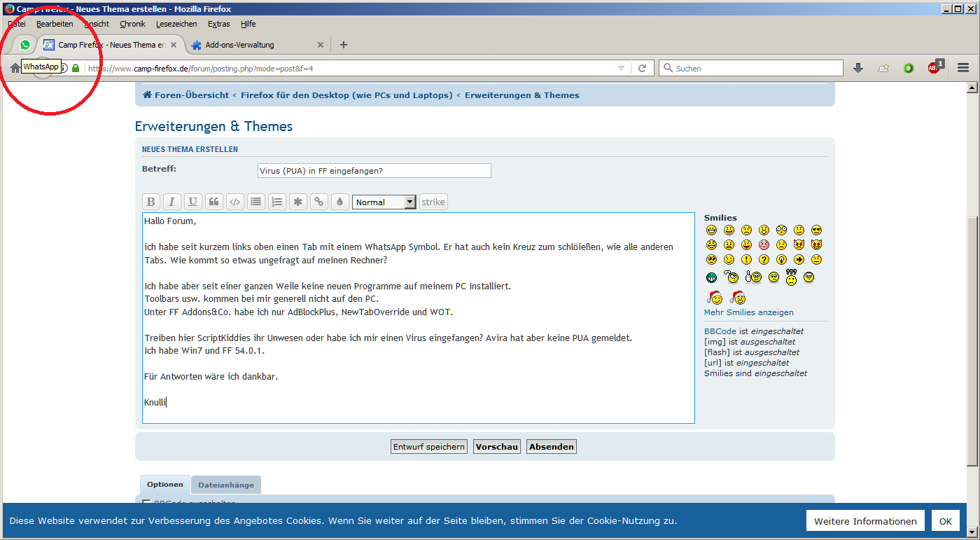980x540 pixels.
Task: Insert a URL link tag
Action: tap(319, 202)
